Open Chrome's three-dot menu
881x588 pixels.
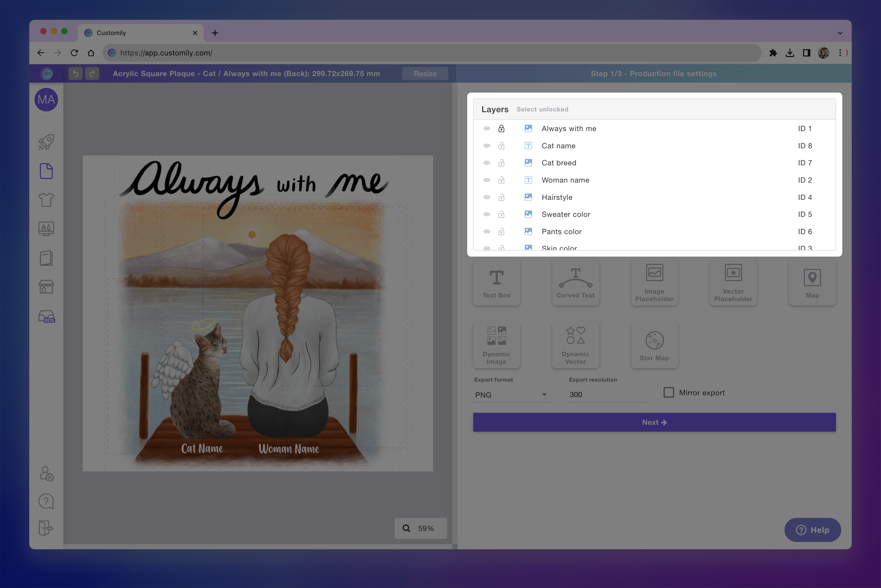click(840, 53)
